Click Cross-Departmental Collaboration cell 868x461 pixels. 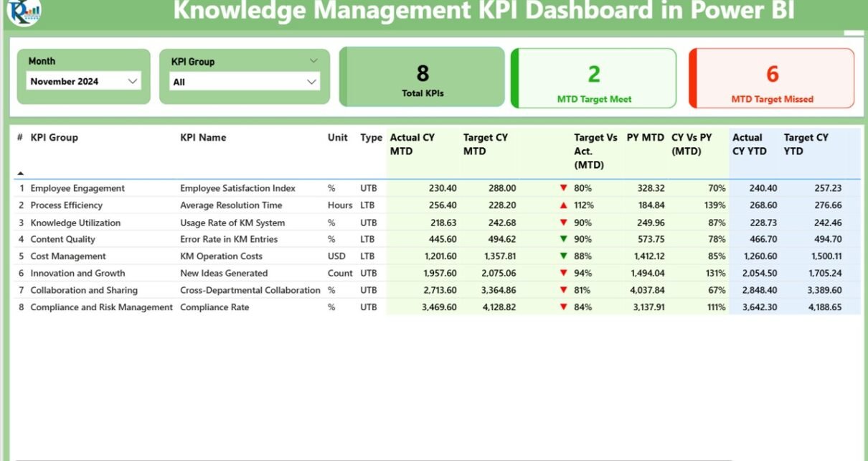point(250,290)
